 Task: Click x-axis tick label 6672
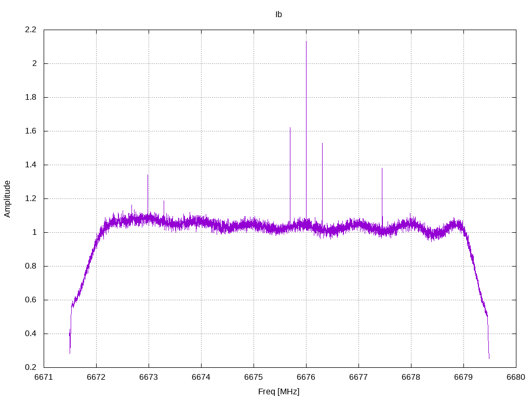[x=96, y=377]
